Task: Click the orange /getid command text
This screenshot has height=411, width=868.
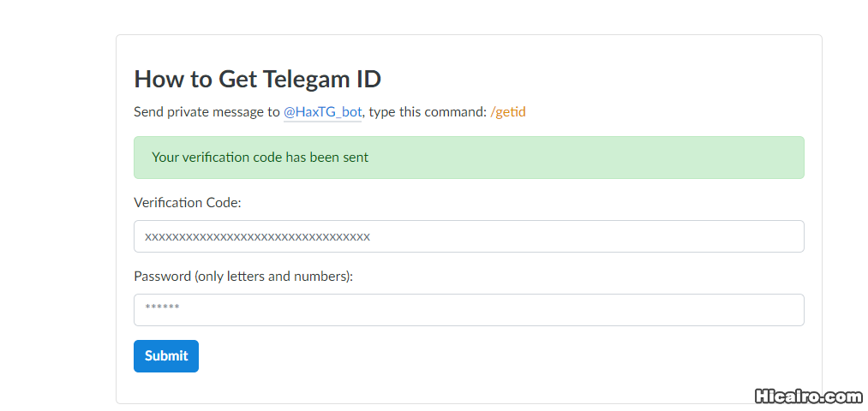Action: pos(508,112)
